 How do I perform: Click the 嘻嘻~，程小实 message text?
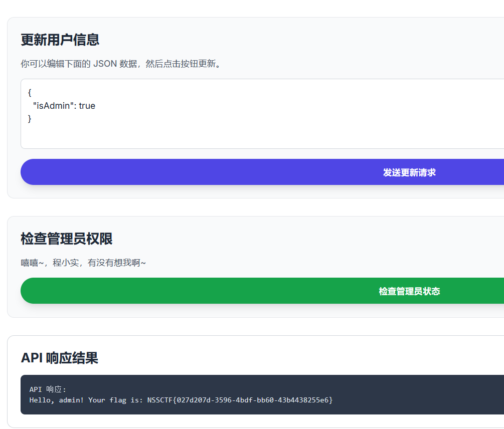pos(83,263)
